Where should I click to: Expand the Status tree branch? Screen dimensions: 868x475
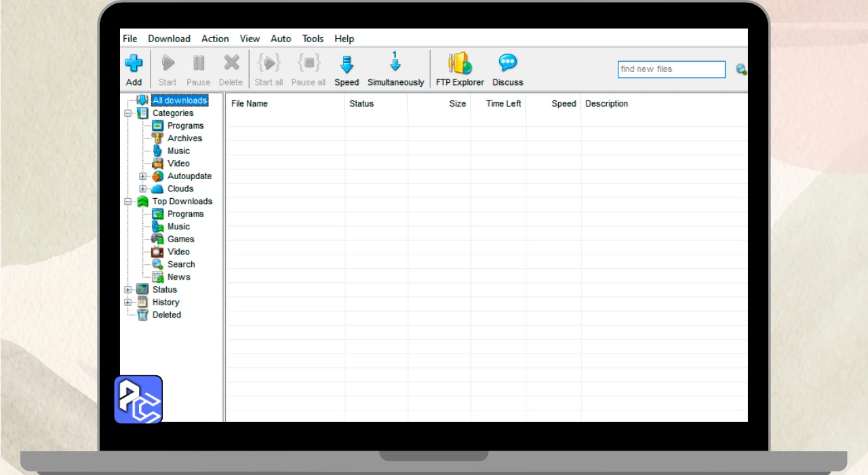(128, 290)
